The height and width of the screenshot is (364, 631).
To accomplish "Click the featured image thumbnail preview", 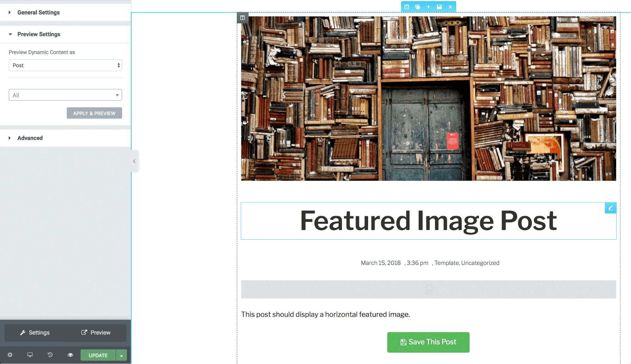I will pos(428,97).
